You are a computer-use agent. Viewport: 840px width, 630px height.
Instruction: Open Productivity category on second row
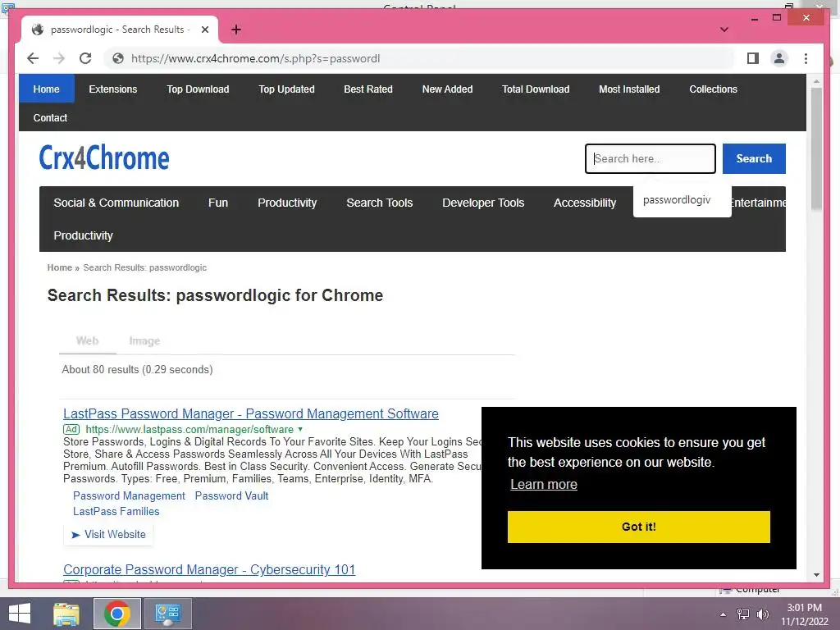pyautogui.click(x=83, y=235)
